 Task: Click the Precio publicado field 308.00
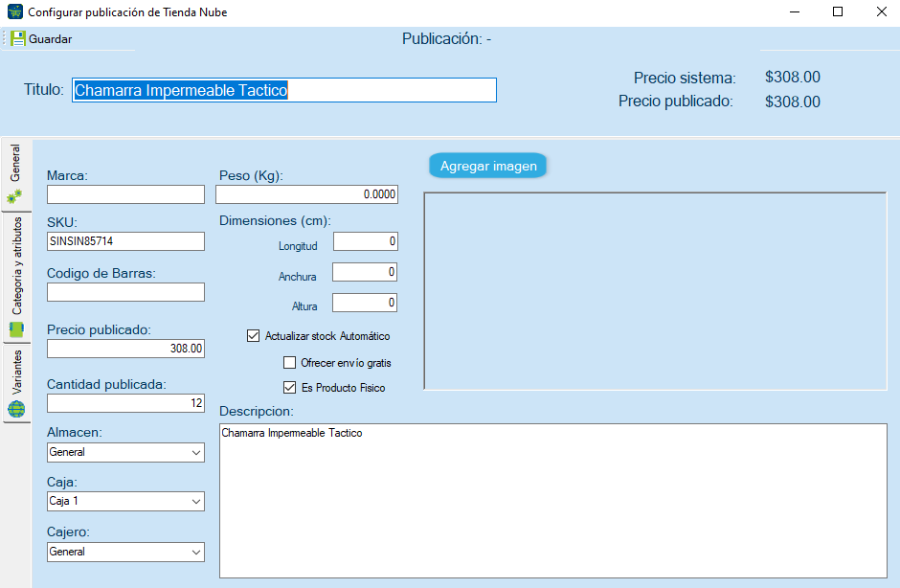tap(125, 349)
